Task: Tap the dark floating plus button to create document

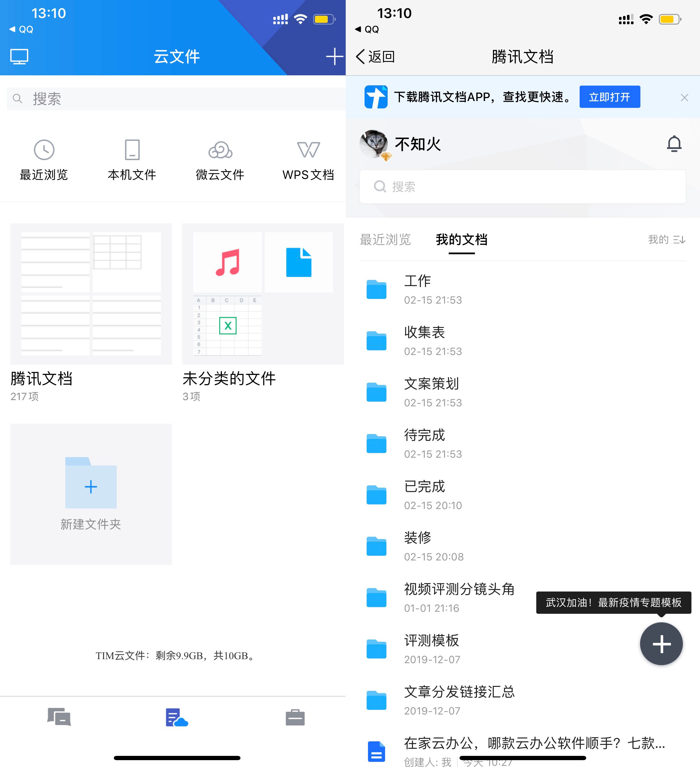Action: [x=661, y=644]
